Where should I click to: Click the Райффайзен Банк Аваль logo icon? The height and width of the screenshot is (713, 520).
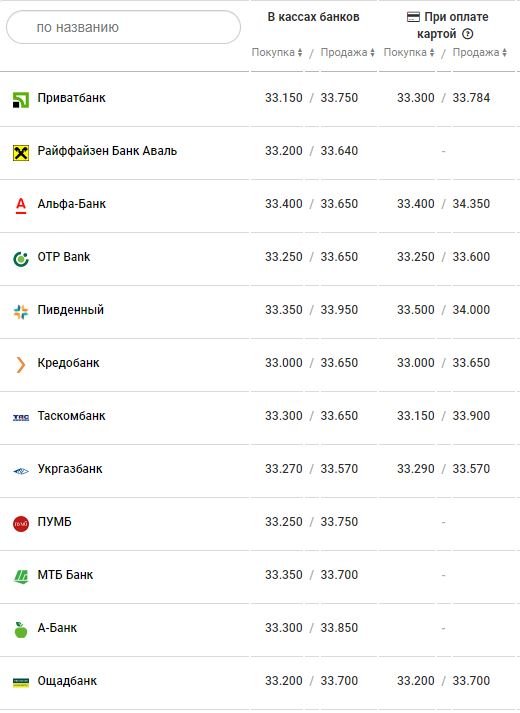[21, 153]
